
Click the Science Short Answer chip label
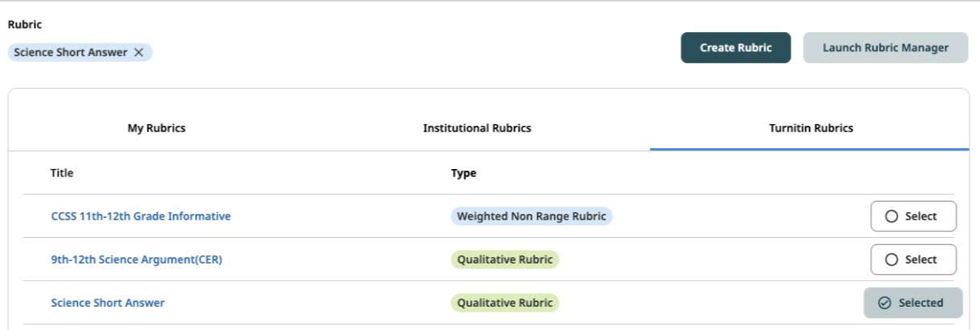[71, 52]
